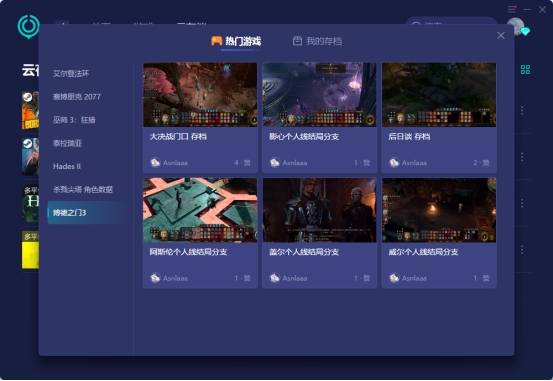Select 艾尔登法环 in the game list
Screen dimensions: 553x381
pos(71,73)
